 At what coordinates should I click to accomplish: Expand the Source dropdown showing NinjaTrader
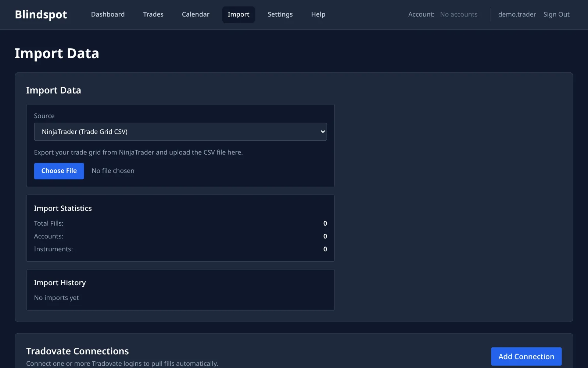click(180, 132)
